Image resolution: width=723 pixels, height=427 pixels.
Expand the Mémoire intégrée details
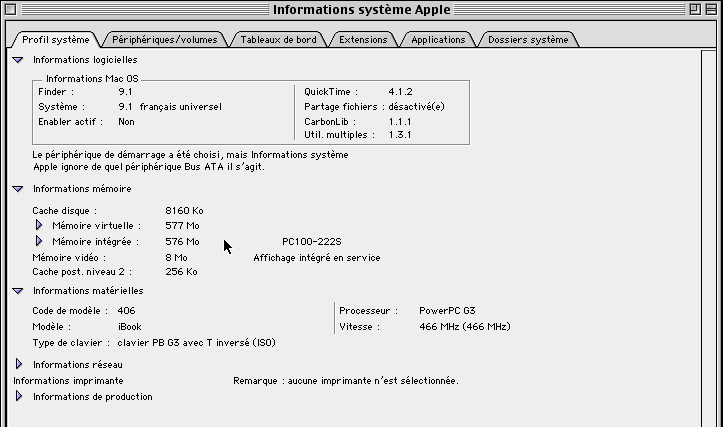click(x=39, y=241)
